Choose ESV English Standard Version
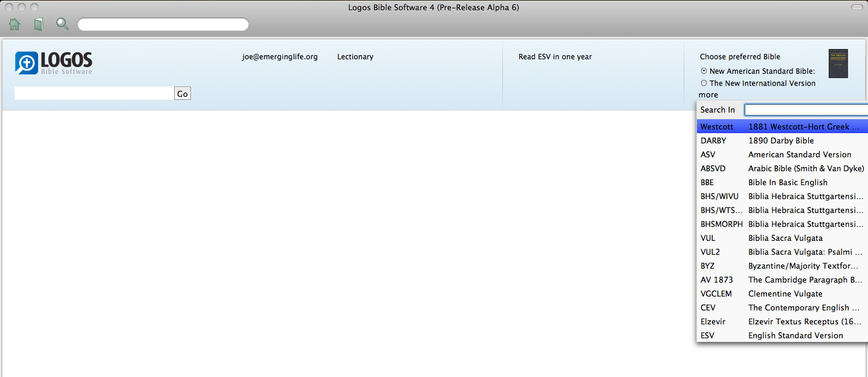The width and height of the screenshot is (868, 377). pos(782,335)
